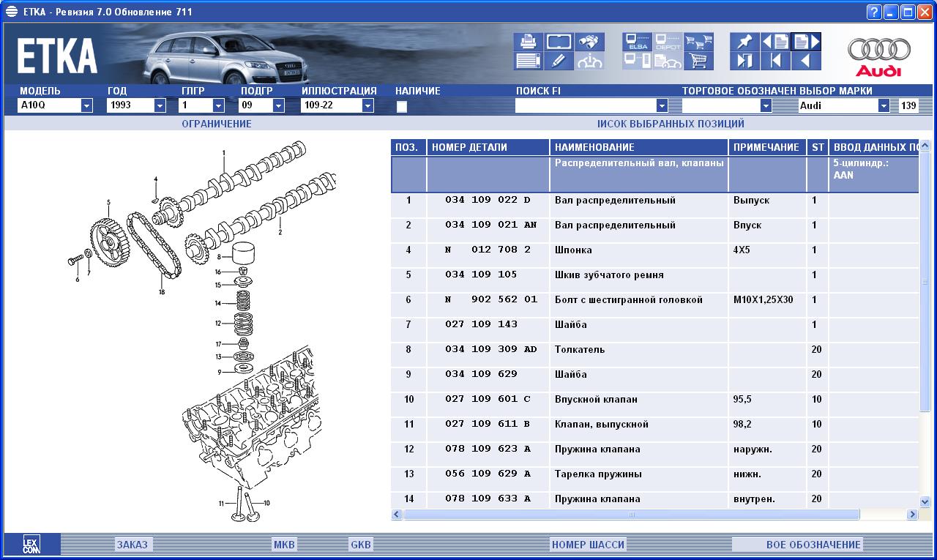The image size is (937, 560).
Task: Expand the ГлГр dropdown
Action: (x=218, y=105)
